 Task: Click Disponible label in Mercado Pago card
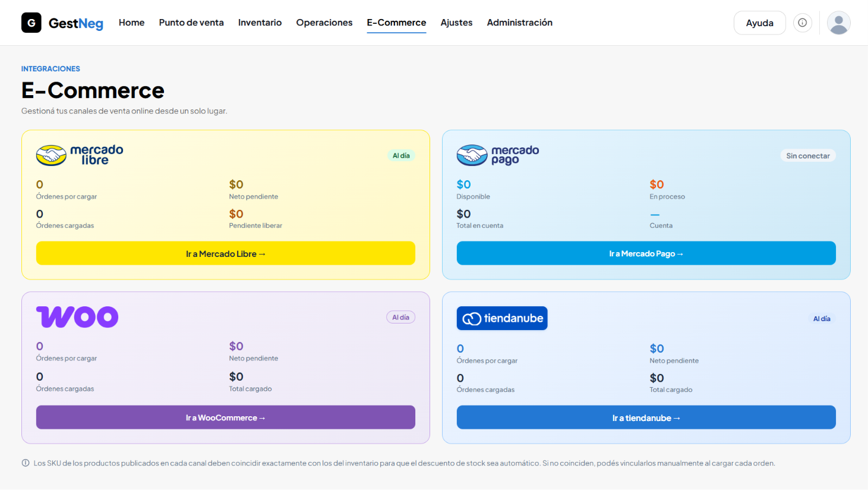click(474, 197)
